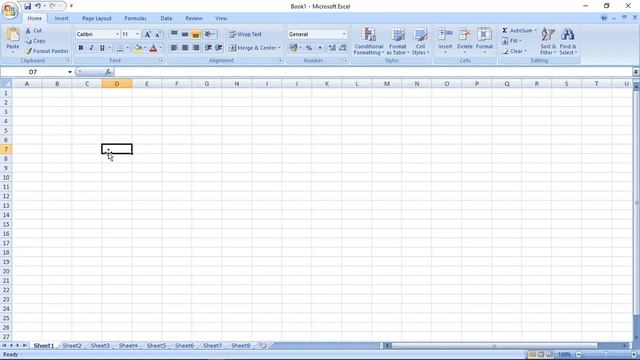This screenshot has height=360, width=640.
Task: Decrease font size with Shrink Font
Action: (x=158, y=35)
